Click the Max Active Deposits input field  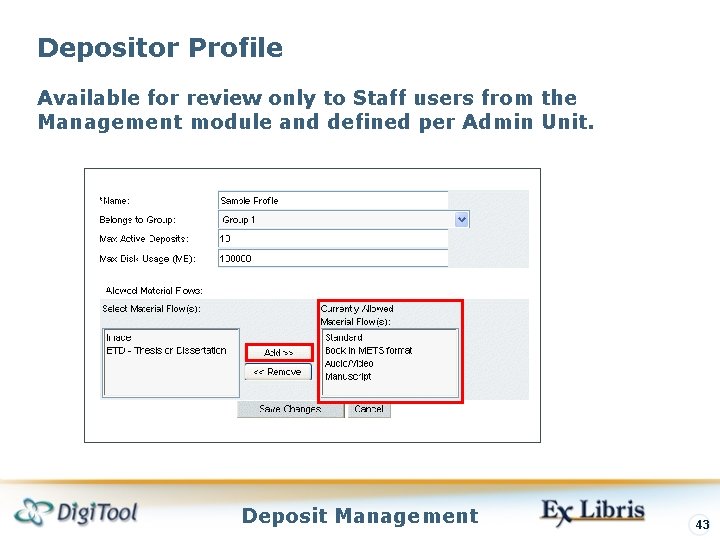click(x=333, y=239)
